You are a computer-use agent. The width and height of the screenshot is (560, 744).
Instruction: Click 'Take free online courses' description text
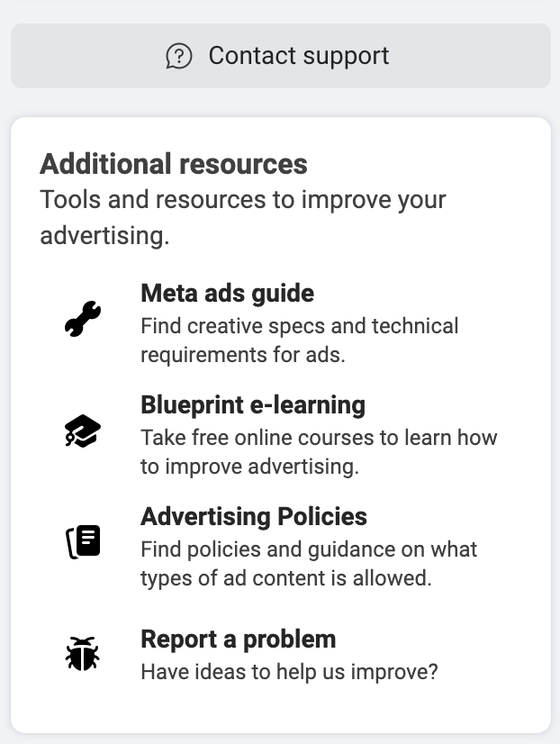pos(319,452)
